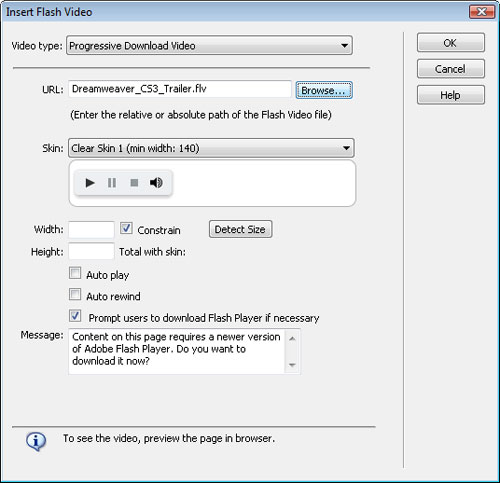This screenshot has width=500, height=483.
Task: Uncheck Prompt users to download Flash Player
Action: [75, 316]
